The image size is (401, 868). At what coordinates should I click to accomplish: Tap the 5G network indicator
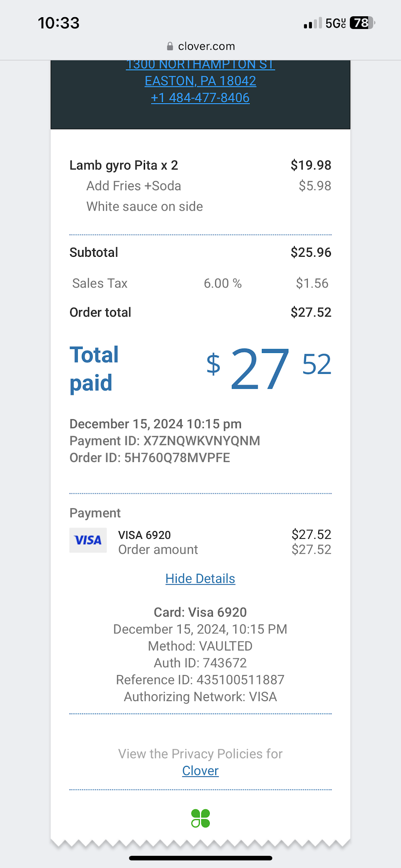(335, 23)
